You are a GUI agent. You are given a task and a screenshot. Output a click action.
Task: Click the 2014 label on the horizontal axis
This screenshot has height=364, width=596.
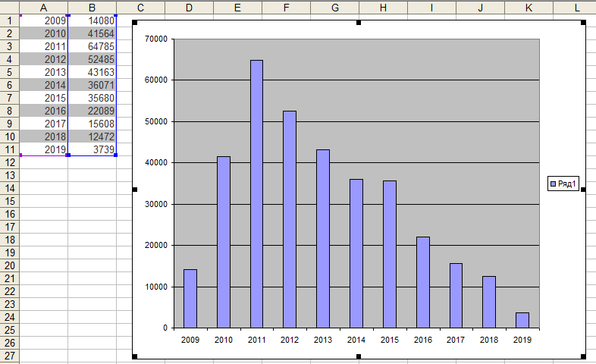[x=356, y=340]
